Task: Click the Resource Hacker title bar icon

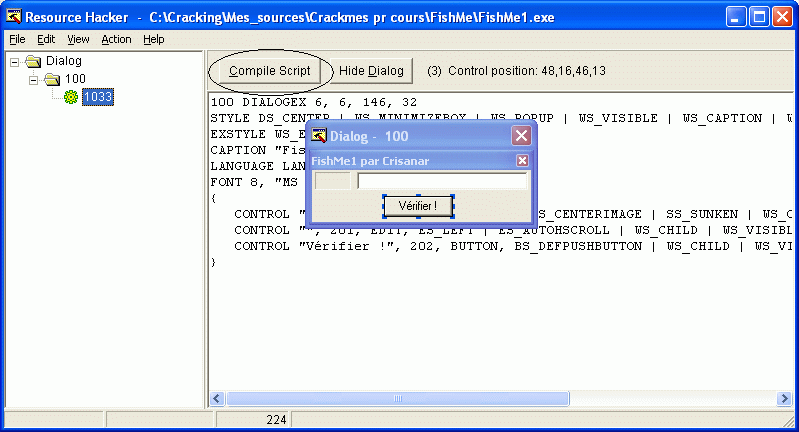Action: [x=14, y=17]
